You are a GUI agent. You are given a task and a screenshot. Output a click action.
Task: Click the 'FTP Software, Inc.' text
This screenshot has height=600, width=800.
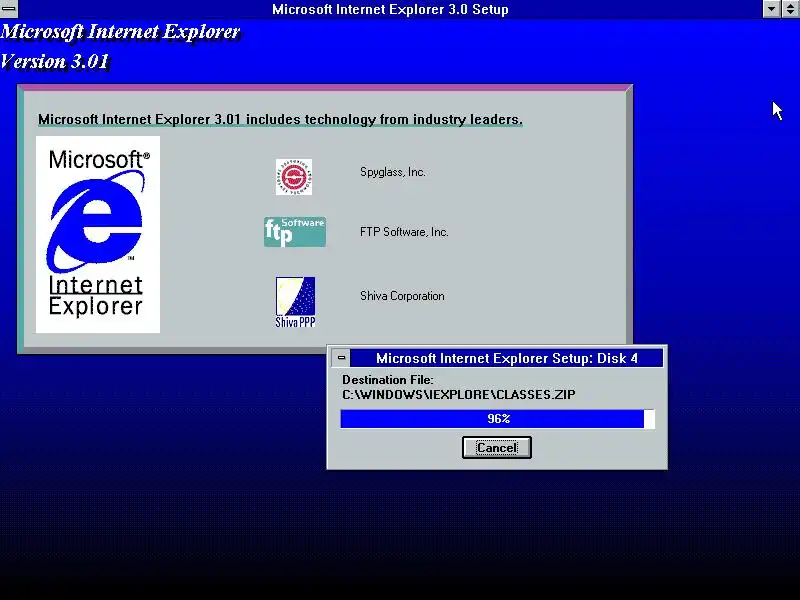pos(404,232)
